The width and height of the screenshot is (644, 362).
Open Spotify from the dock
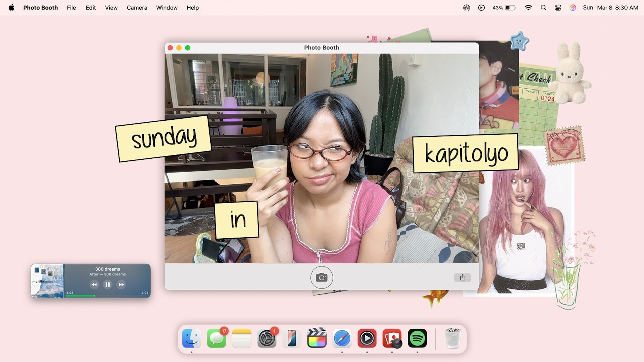coord(417,338)
